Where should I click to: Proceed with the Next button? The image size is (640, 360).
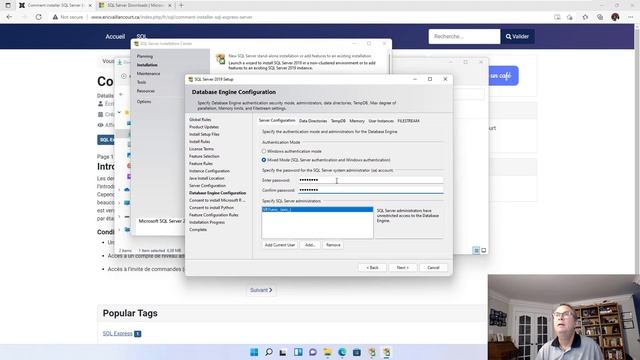(x=402, y=268)
